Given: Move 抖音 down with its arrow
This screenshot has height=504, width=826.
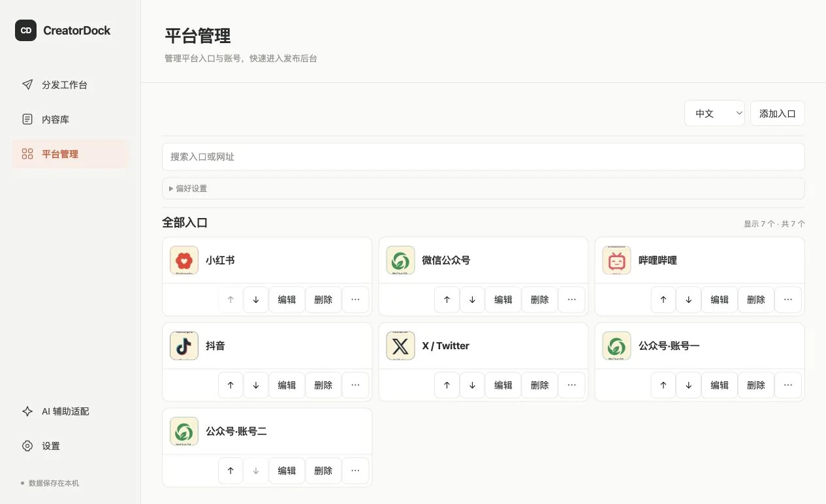Looking at the screenshot, I should [256, 385].
